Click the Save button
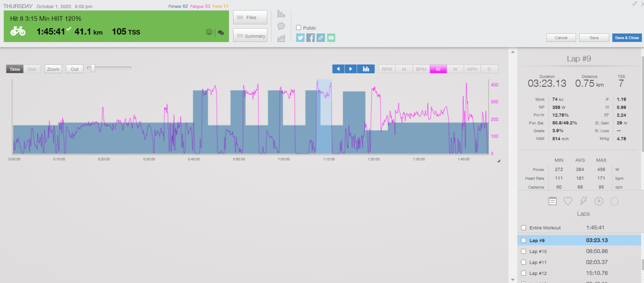The height and width of the screenshot is (283, 644). [594, 38]
